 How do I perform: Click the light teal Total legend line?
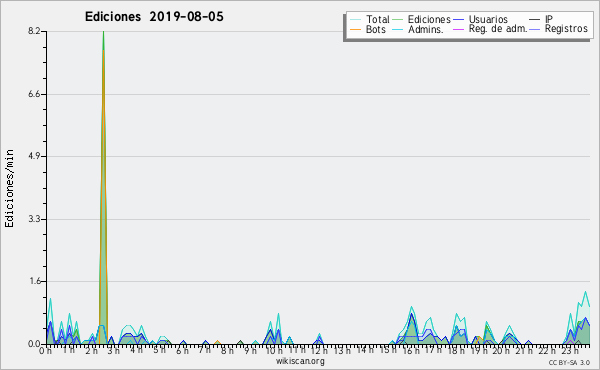point(355,20)
